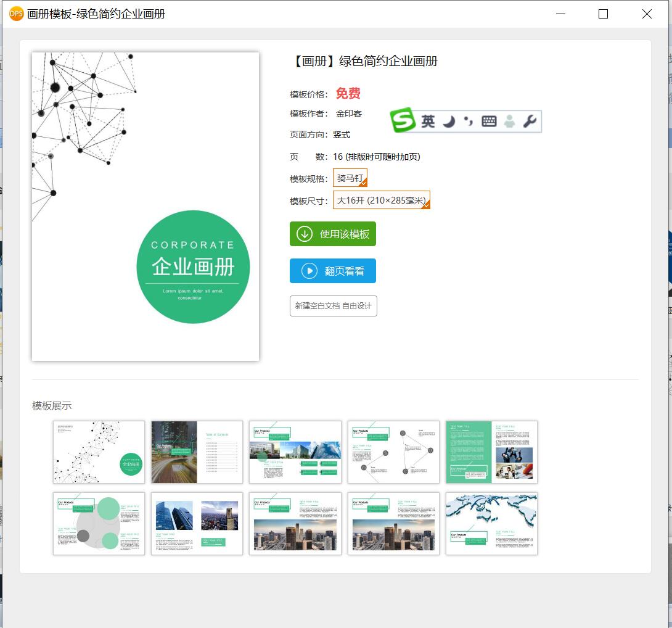Click the DPS app logo icon
672x628 pixels.
16,14
